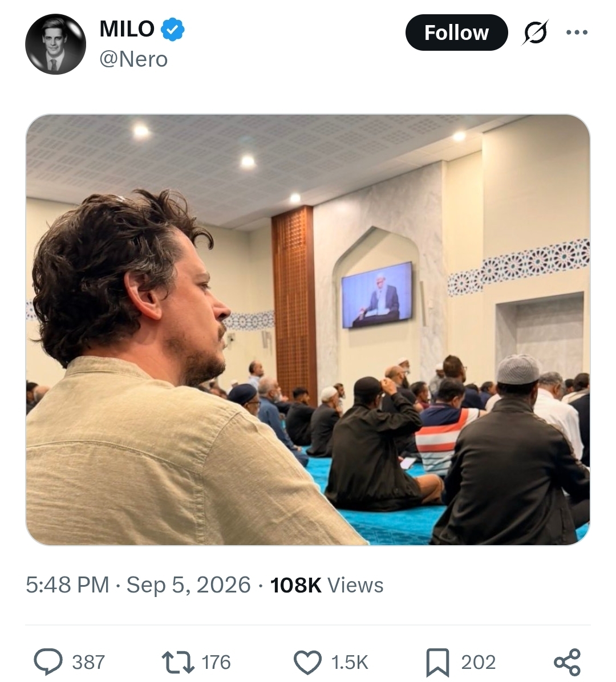Like the post with heart icon
The image size is (616, 682).
click(x=307, y=662)
